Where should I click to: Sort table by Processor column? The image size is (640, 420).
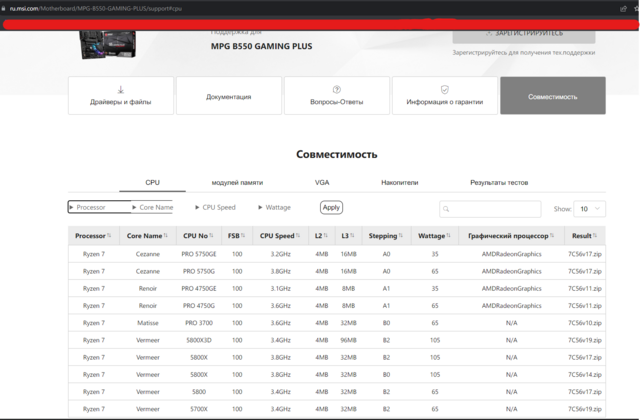click(x=93, y=236)
